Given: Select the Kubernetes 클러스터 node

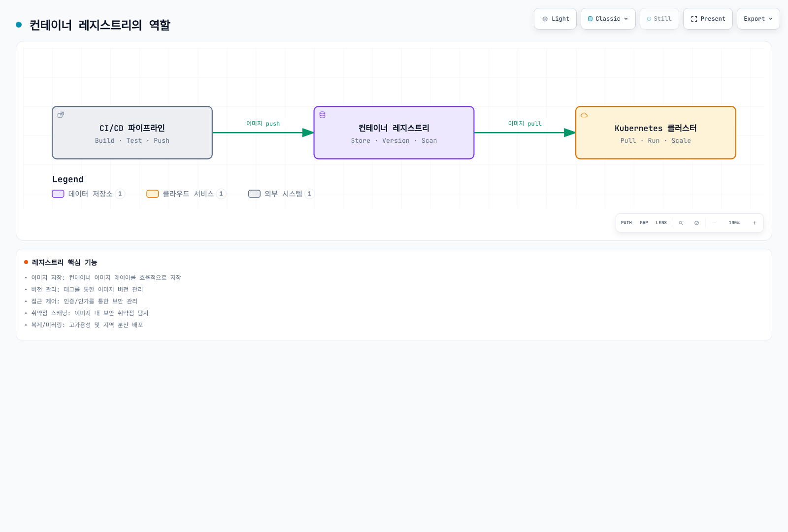Looking at the screenshot, I should coord(656,133).
